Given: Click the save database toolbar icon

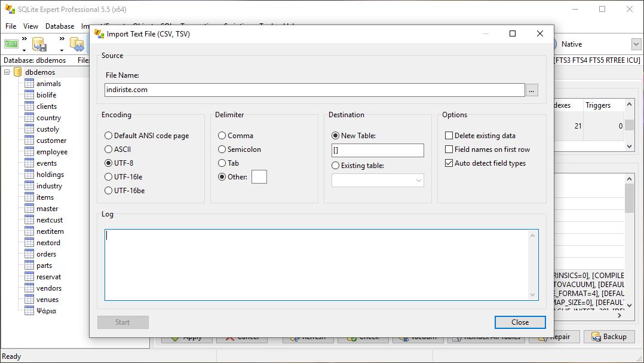Looking at the screenshot, I should (x=39, y=44).
